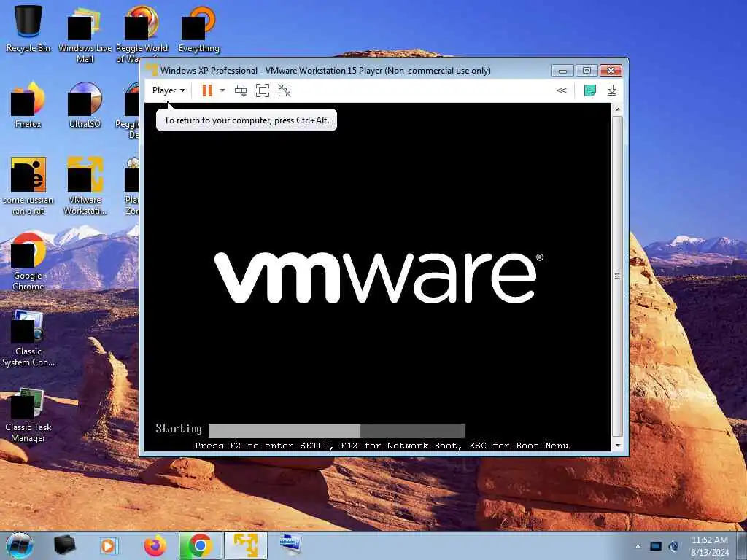Minimize the VMware Player window
The width and height of the screenshot is (747, 560).
click(562, 71)
